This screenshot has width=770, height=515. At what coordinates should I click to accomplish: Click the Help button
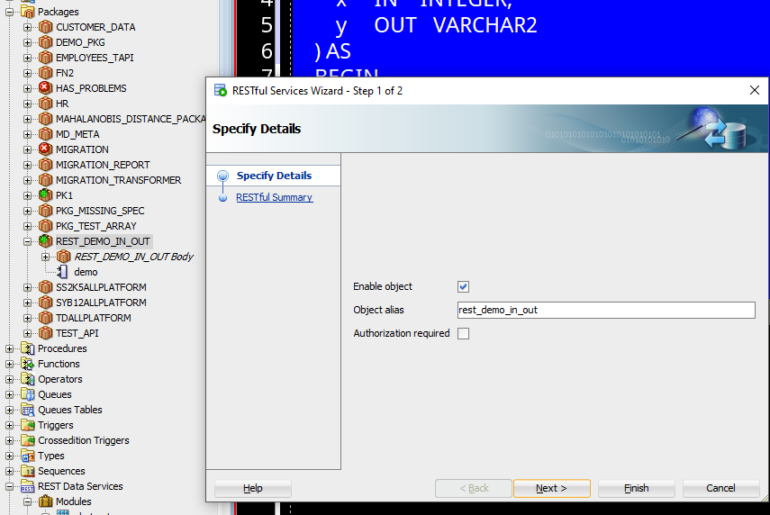coord(253,488)
